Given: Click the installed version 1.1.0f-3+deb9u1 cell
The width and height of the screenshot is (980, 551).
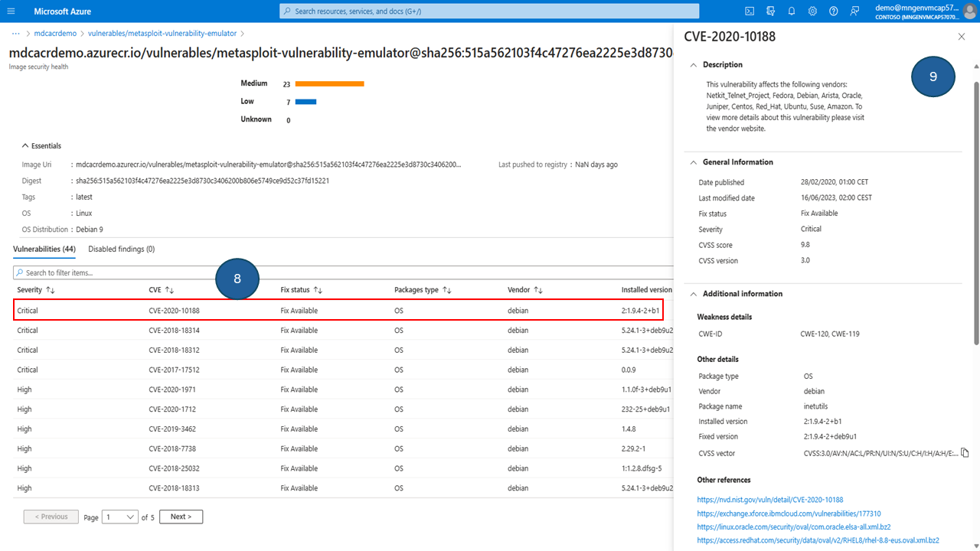Looking at the screenshot, I should click(648, 390).
